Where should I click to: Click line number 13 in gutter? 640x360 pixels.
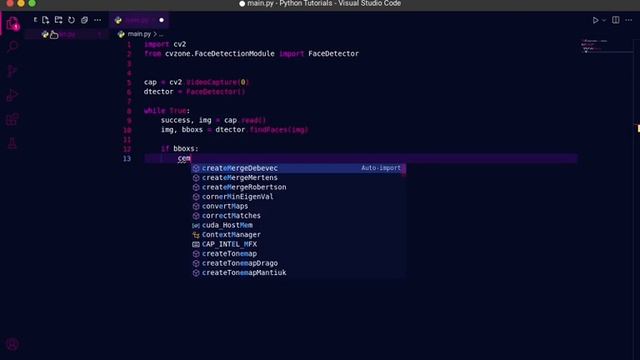point(127,159)
